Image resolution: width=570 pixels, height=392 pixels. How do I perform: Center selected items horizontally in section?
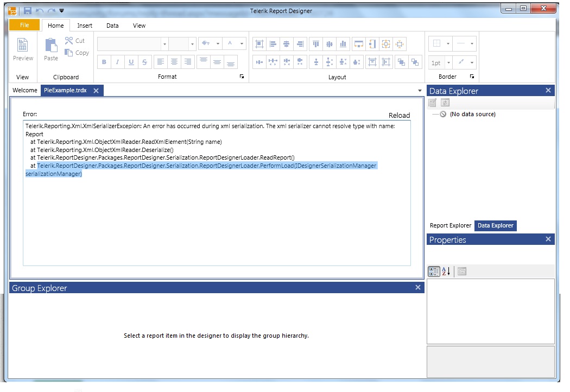pos(372,62)
